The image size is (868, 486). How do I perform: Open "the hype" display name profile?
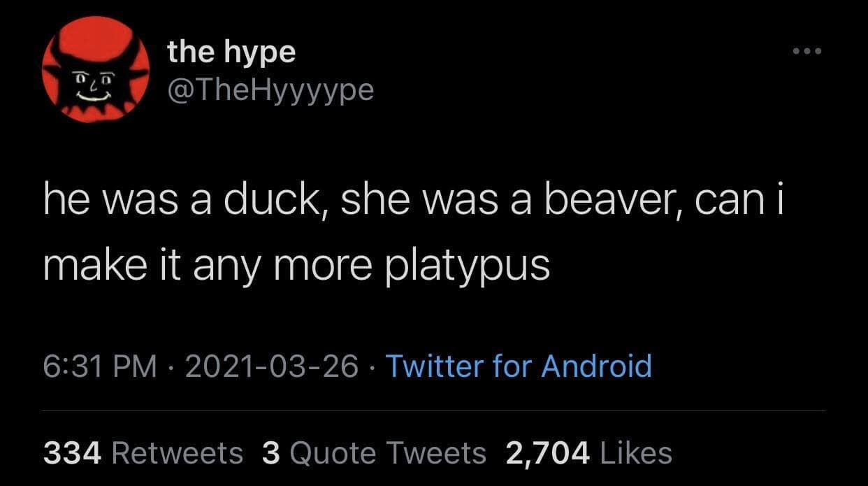pyautogui.click(x=231, y=52)
